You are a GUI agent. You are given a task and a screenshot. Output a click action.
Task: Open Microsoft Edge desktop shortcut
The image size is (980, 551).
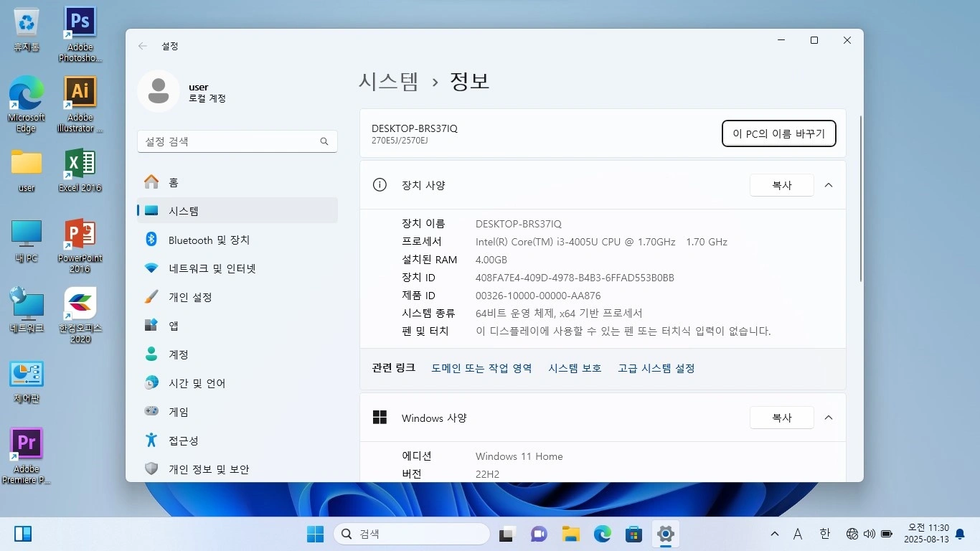pos(27,105)
